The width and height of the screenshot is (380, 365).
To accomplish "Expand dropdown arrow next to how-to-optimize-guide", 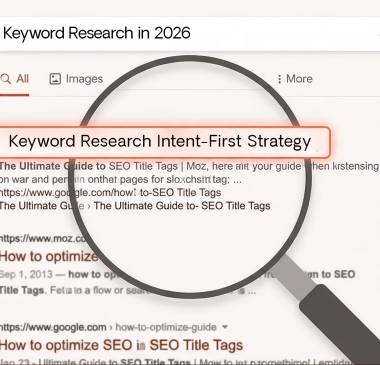I will pos(225,327).
